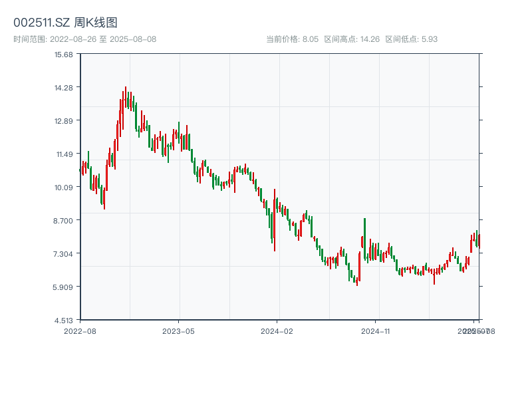Click the highest peak candlestick near 14.26

125,96
